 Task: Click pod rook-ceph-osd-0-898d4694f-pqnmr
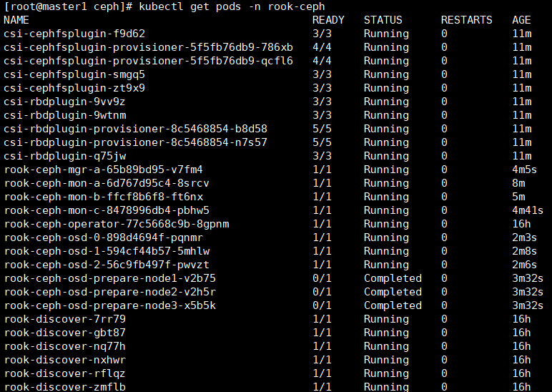(x=103, y=237)
